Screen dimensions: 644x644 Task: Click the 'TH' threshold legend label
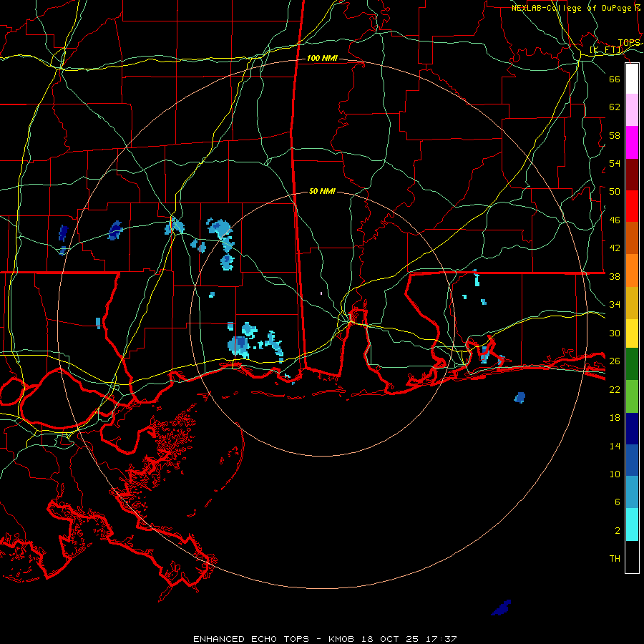615,559
